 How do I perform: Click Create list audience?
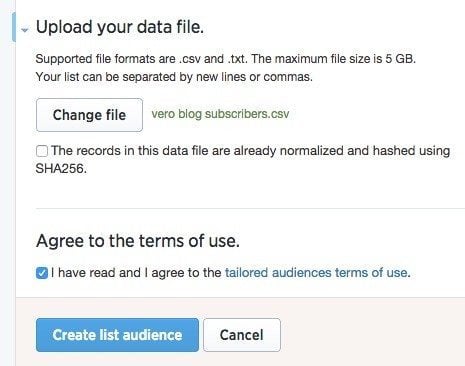coord(117,335)
